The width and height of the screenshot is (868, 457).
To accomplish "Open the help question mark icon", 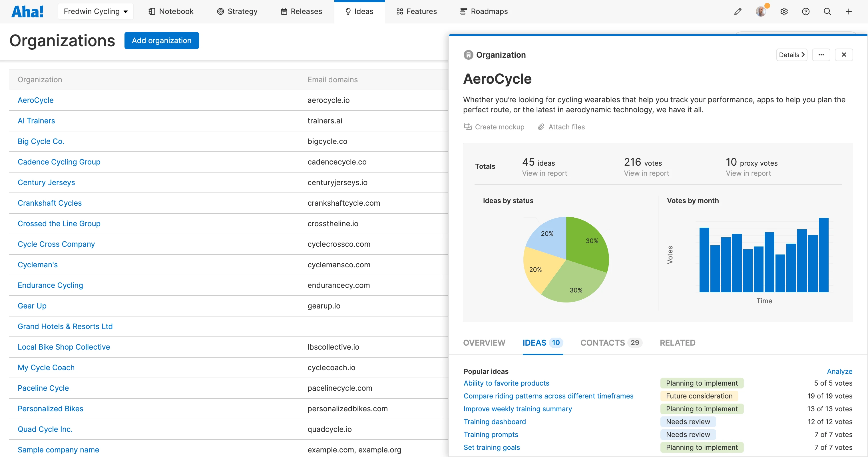I will tap(805, 11).
